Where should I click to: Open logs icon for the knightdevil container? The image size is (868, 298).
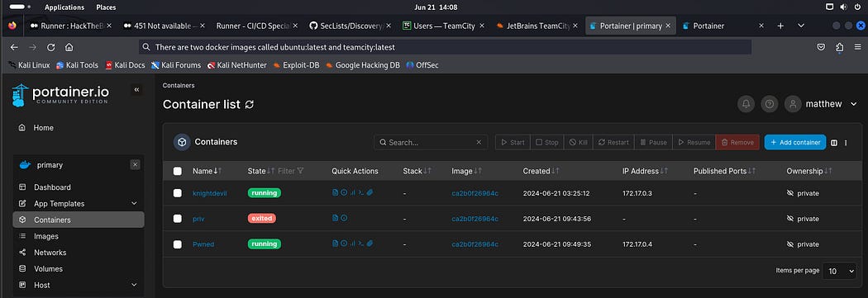click(335, 193)
